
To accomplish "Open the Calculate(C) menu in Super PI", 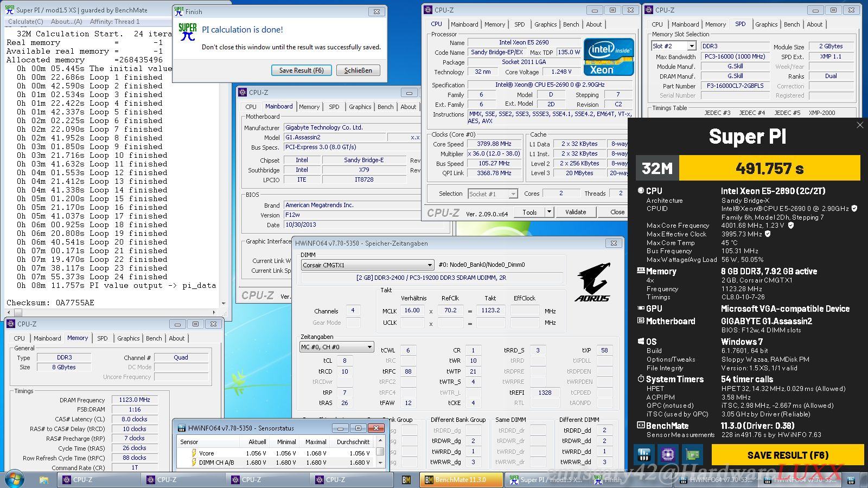I will pyautogui.click(x=25, y=22).
